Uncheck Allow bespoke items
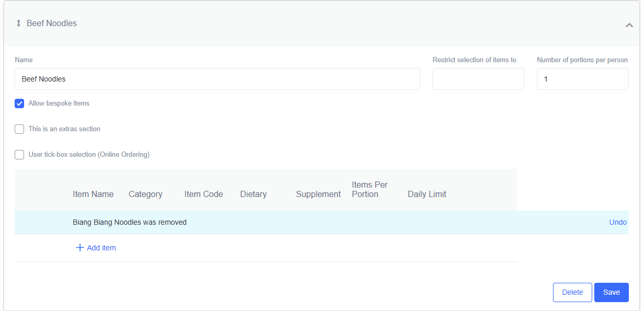The image size is (644, 311). [x=19, y=103]
